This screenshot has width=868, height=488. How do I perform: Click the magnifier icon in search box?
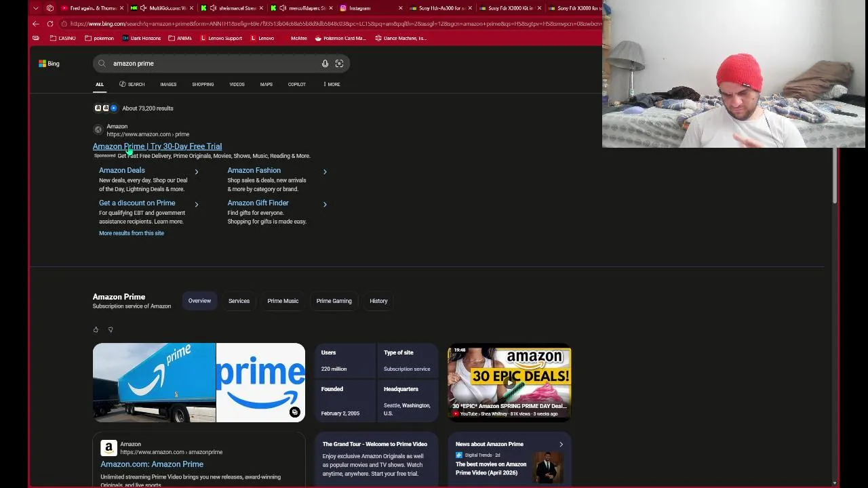(x=102, y=64)
